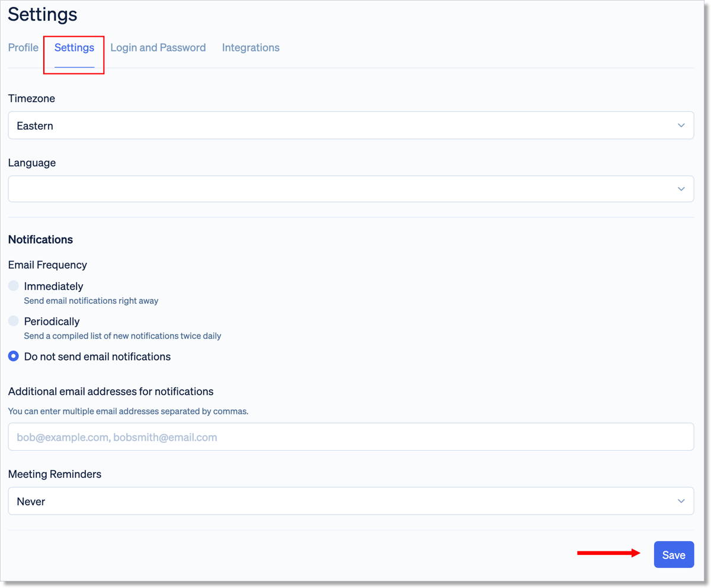
Task: Switch to the Settings tab
Action: click(73, 47)
